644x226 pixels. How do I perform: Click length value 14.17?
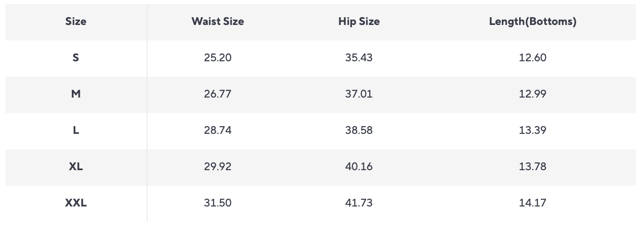(533, 203)
